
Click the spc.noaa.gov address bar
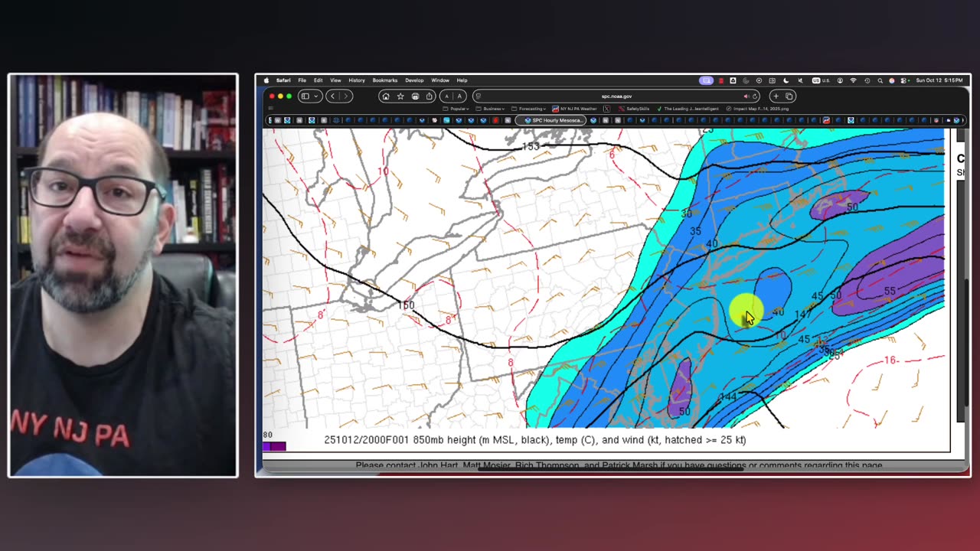616,96
